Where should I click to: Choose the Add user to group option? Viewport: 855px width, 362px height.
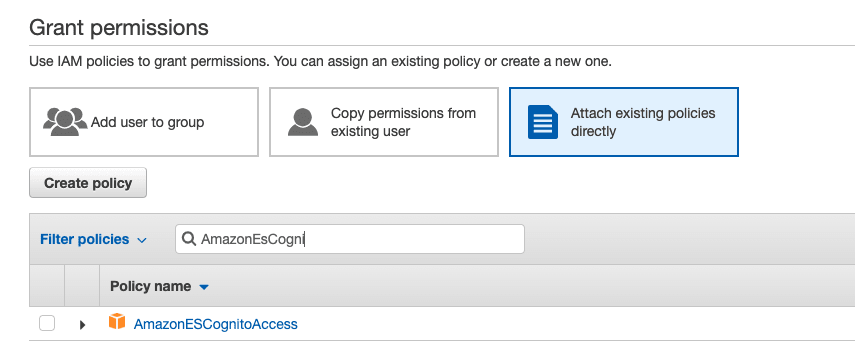(x=144, y=122)
